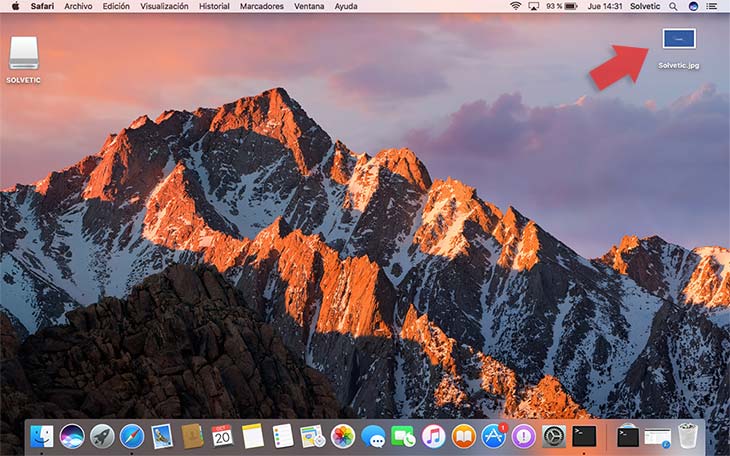Open the Apple menu
730x456 pixels.
pos(15,6)
